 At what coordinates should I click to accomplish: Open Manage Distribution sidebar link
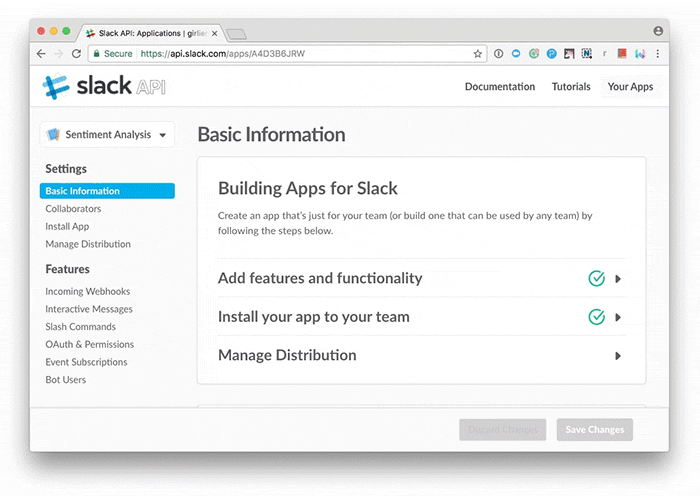tap(88, 244)
